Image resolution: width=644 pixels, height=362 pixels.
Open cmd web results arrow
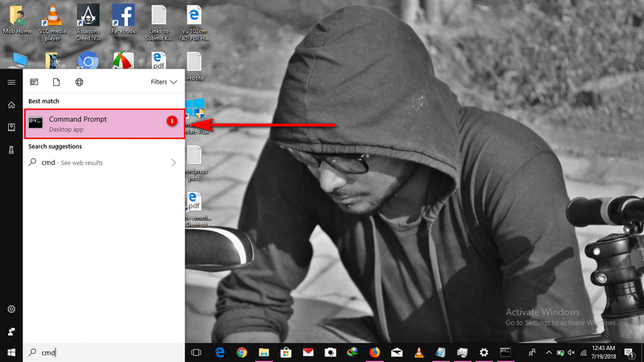173,163
